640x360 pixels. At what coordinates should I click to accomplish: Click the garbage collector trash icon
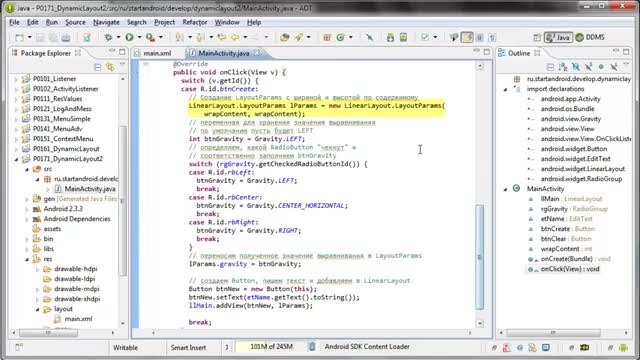(x=312, y=347)
